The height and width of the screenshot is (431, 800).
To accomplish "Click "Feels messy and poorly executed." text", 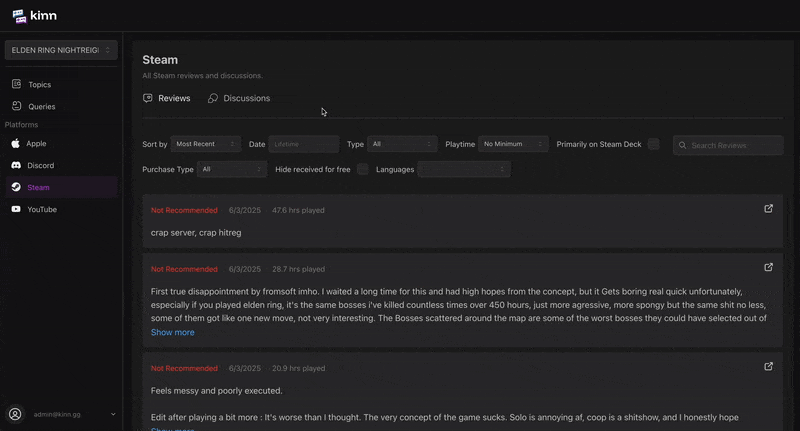I will 216,391.
